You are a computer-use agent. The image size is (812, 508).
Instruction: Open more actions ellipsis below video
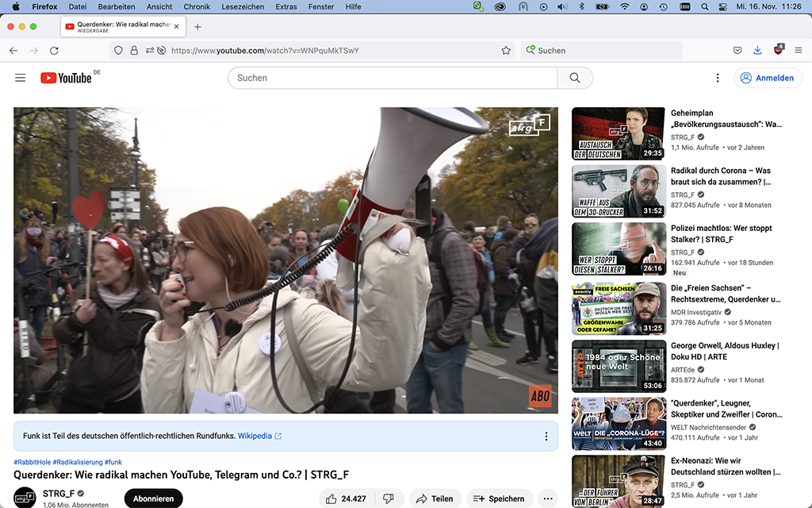548,498
